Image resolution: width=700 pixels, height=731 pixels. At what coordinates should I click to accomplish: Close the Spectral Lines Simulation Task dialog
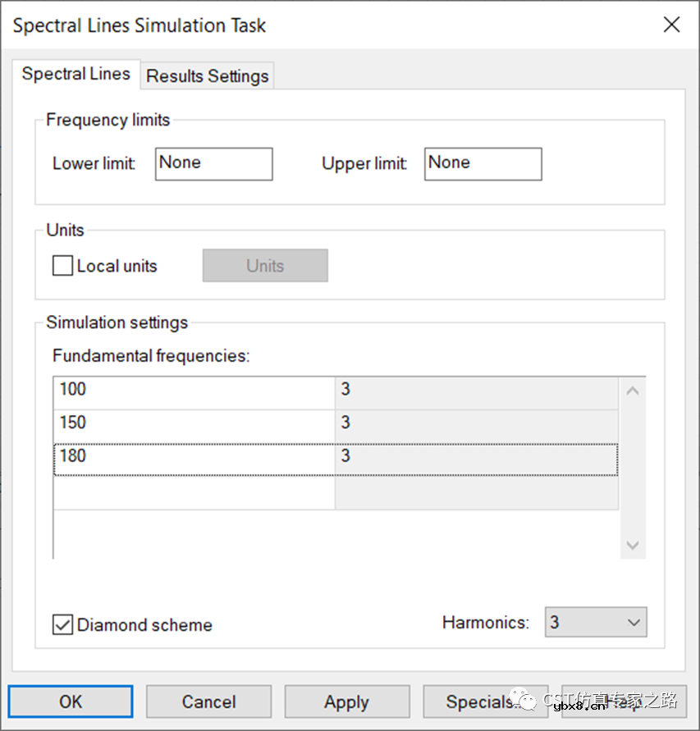pos(671,25)
